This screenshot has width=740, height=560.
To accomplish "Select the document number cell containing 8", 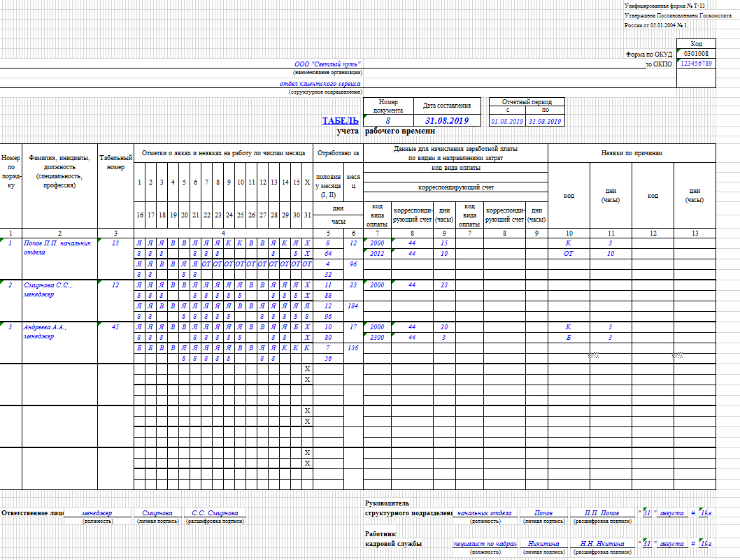I will point(388,121).
